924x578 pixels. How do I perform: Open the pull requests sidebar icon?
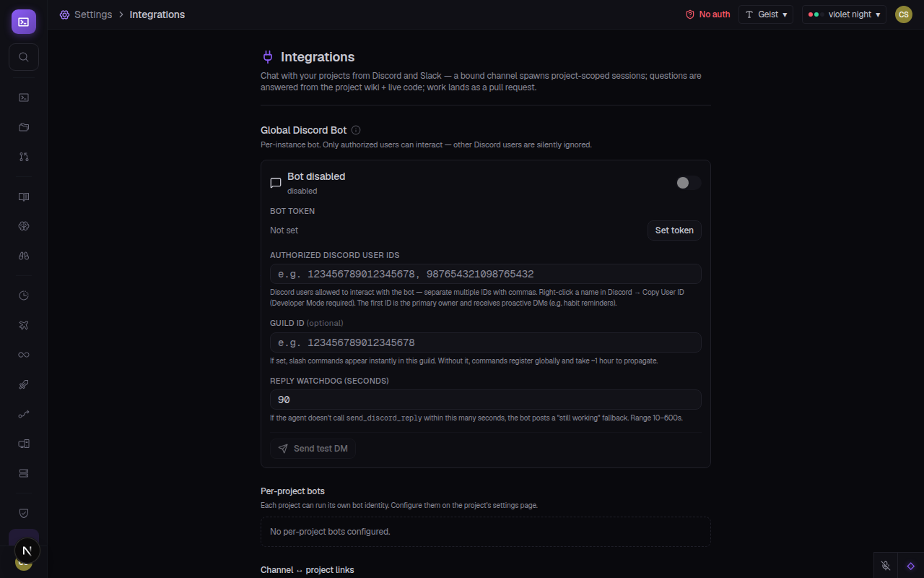point(24,157)
